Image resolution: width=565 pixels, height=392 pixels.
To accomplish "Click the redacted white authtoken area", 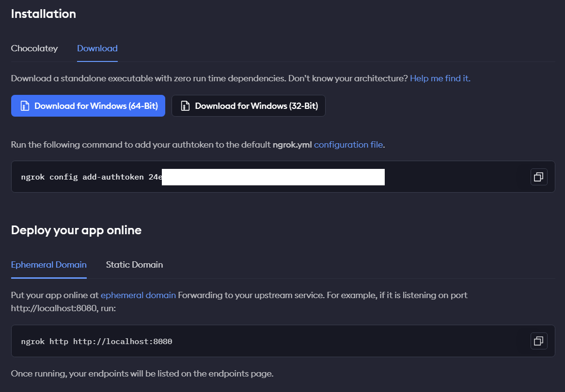I will 273,177.
